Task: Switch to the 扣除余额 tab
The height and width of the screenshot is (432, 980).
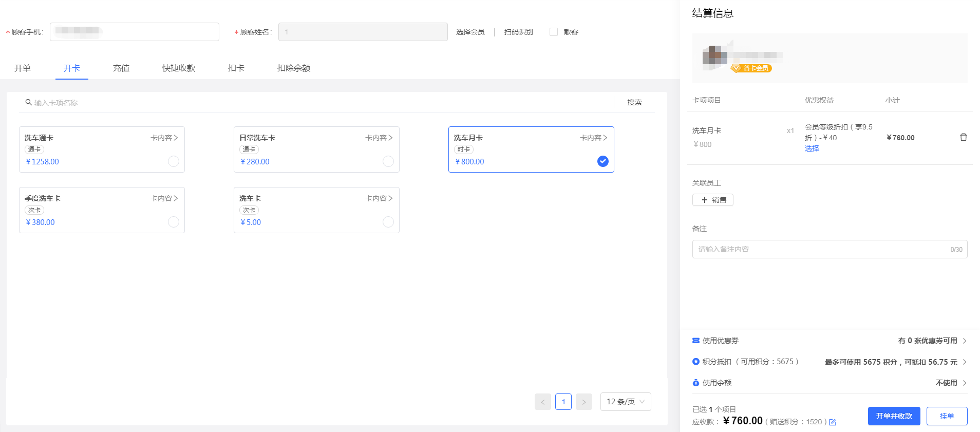Action: pyautogui.click(x=294, y=68)
